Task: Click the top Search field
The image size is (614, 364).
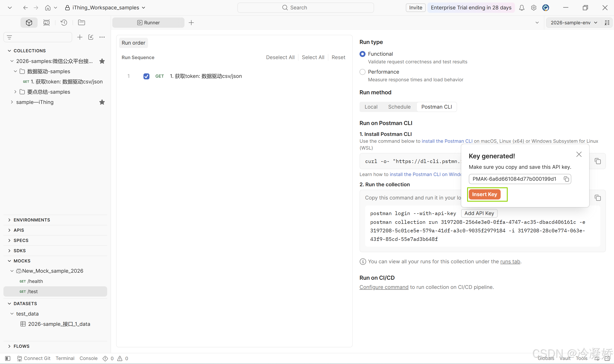Action: (x=306, y=8)
